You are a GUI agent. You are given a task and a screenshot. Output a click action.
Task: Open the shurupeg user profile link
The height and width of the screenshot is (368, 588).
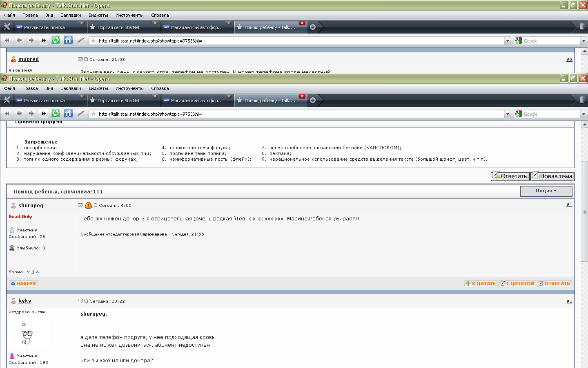[31, 205]
